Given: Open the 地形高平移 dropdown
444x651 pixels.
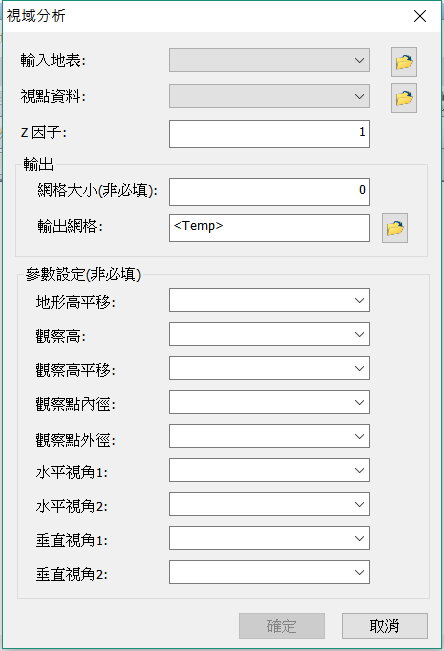Looking at the screenshot, I should (269, 300).
